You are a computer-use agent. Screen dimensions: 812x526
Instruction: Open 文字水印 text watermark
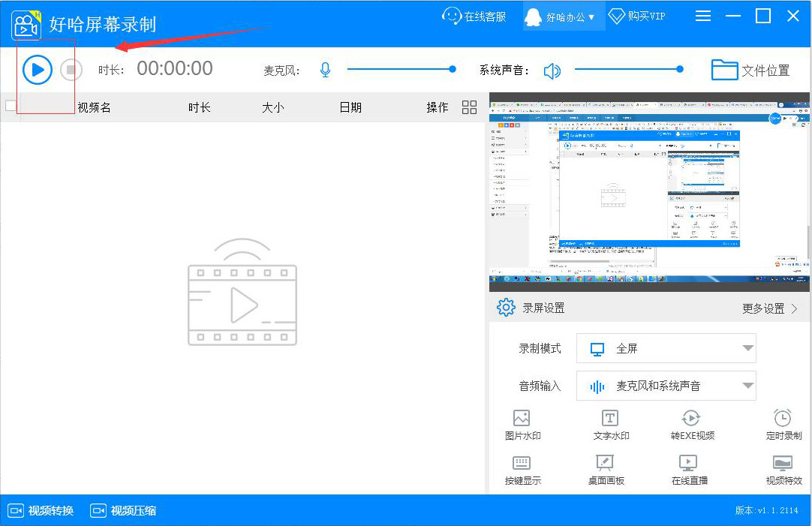pyautogui.click(x=611, y=425)
